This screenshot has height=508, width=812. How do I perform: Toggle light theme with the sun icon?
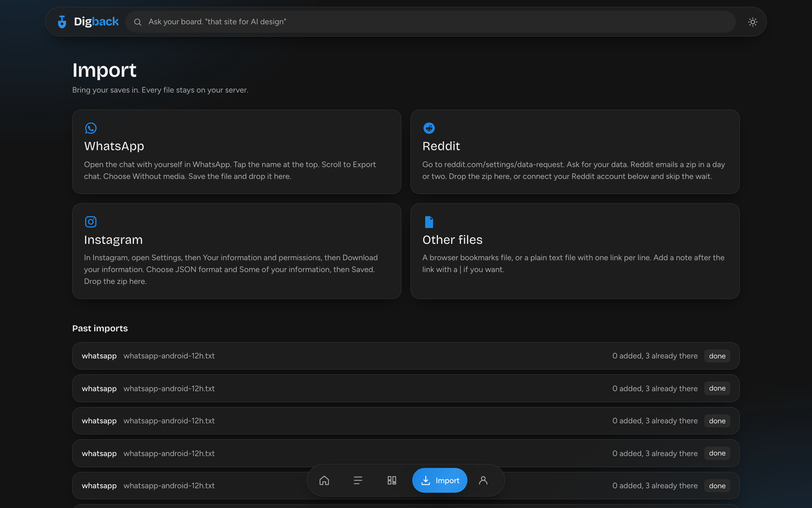(x=753, y=22)
